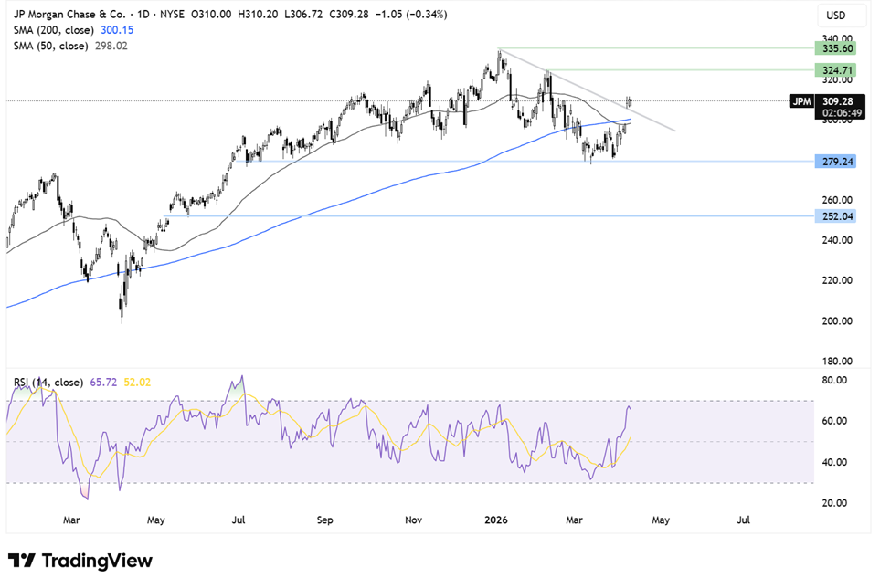Click the JPM ticker tag on price axis
This screenshot has width=880, height=588.
pyautogui.click(x=800, y=101)
